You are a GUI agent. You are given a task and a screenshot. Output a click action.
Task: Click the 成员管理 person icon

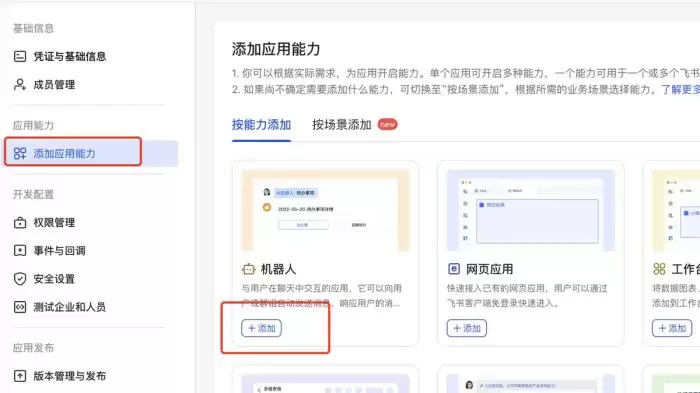(20, 84)
